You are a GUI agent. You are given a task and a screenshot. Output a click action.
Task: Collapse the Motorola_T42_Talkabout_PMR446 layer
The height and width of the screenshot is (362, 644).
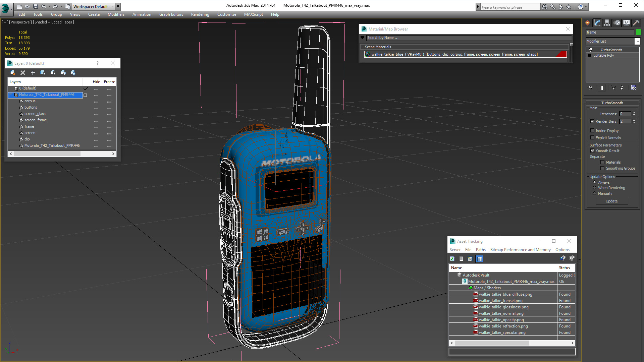(x=11, y=95)
